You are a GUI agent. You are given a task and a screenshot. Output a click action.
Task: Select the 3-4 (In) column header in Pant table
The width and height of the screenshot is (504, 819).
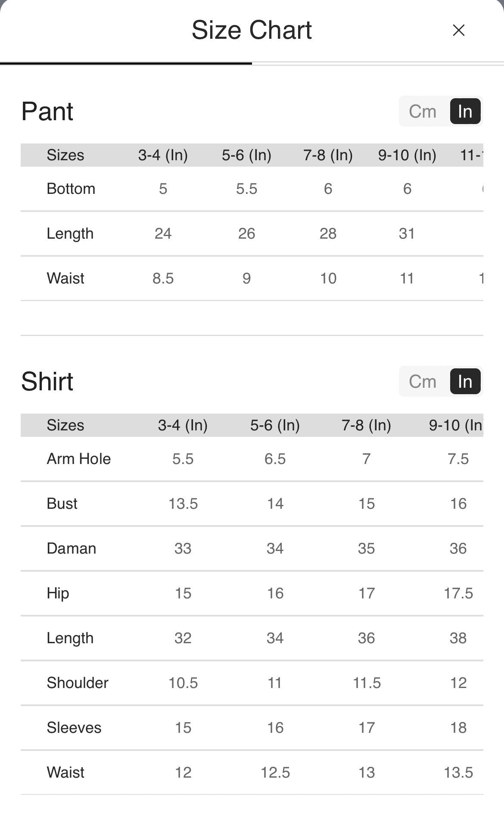pos(163,155)
